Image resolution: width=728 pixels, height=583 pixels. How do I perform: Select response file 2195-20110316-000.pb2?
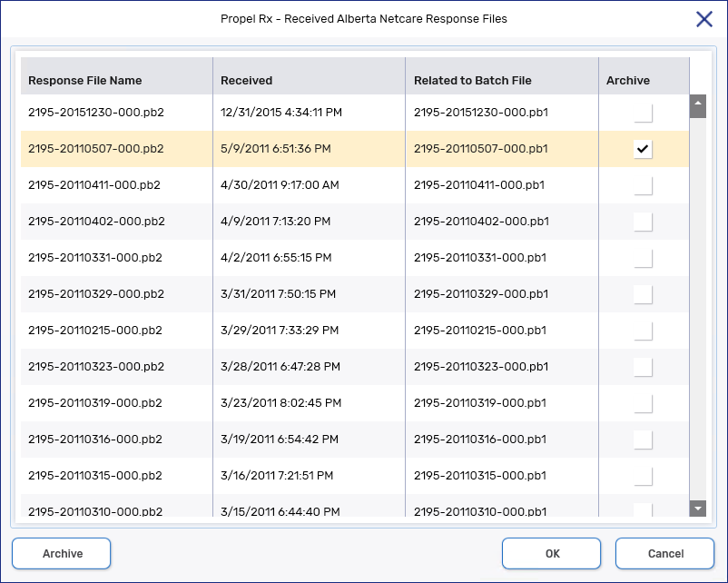(x=95, y=439)
